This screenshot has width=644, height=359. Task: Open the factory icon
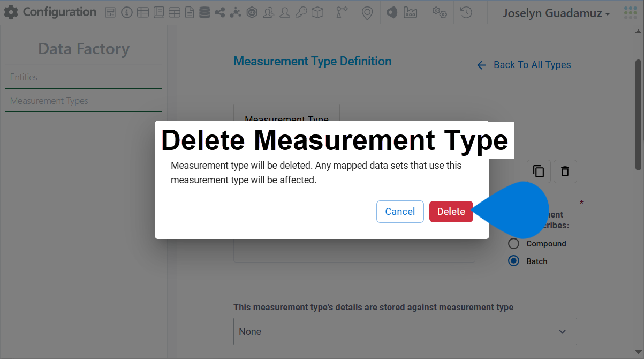coord(411,13)
